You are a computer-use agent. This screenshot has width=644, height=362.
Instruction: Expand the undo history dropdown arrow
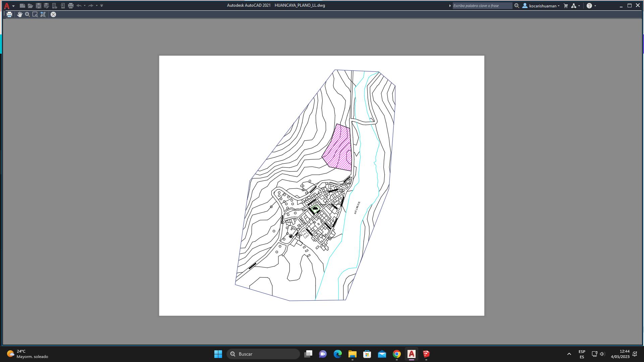coord(85,6)
